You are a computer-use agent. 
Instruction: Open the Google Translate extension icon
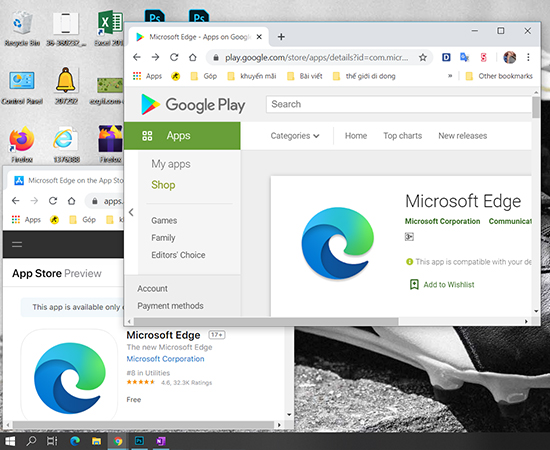(464, 57)
